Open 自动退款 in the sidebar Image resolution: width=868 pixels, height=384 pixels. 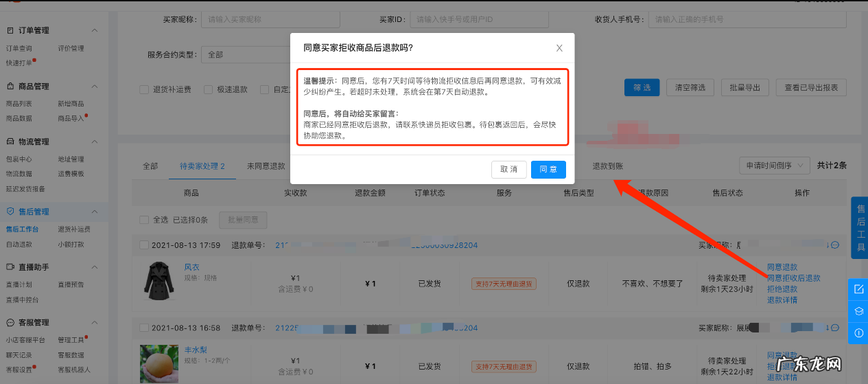(x=19, y=244)
